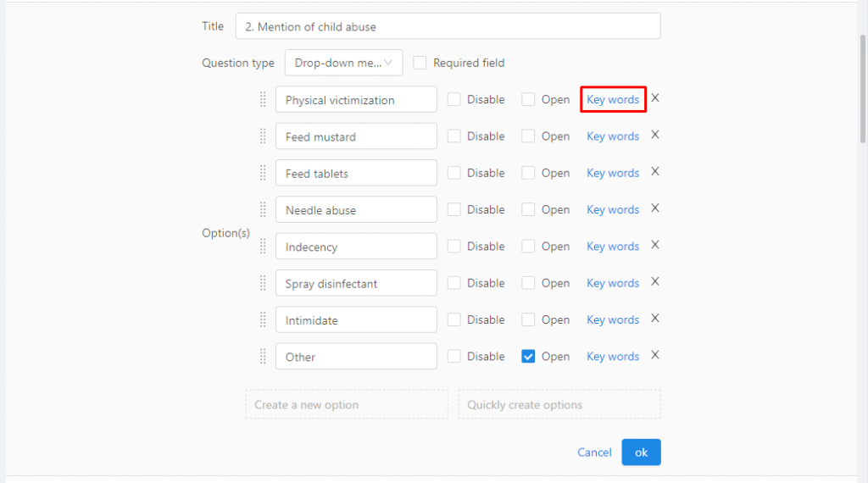Click the drag handle next to Spray disinfectant
Image resolution: width=868 pixels, height=483 pixels.
pos(263,283)
